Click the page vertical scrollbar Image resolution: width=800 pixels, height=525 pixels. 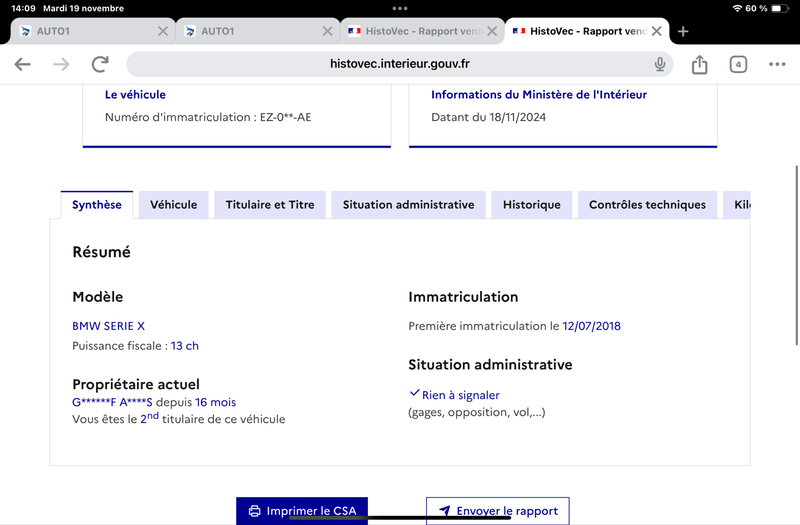pos(796,255)
